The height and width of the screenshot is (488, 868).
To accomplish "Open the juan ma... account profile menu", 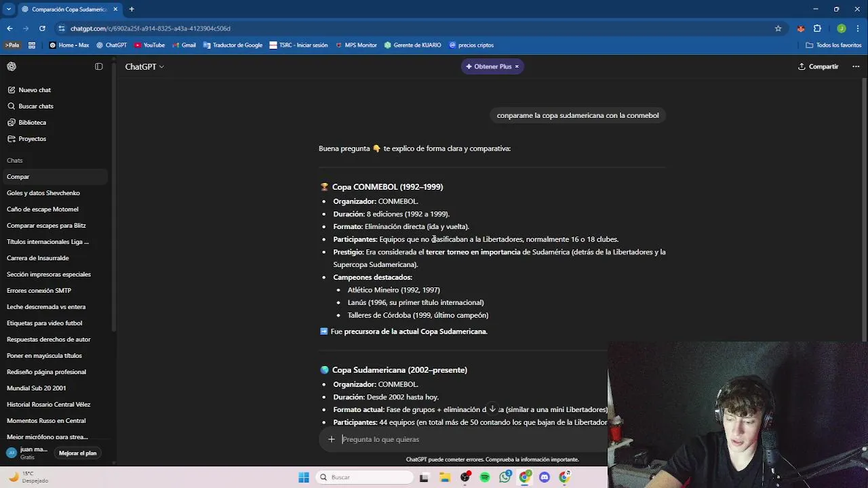I will (x=27, y=453).
